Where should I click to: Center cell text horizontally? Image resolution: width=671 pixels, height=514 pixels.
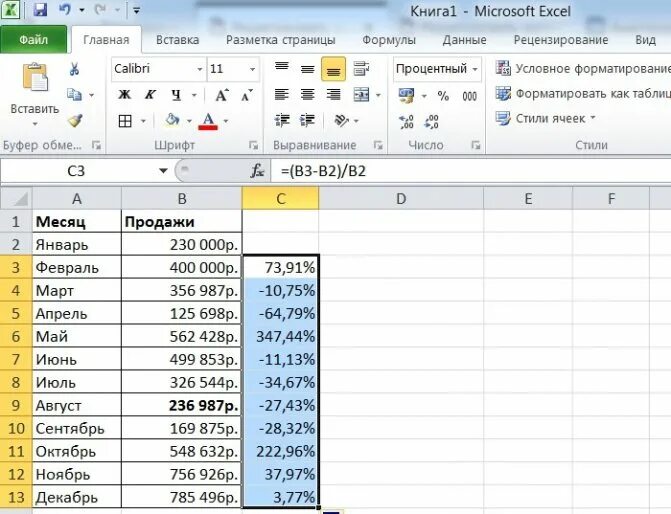[307, 95]
